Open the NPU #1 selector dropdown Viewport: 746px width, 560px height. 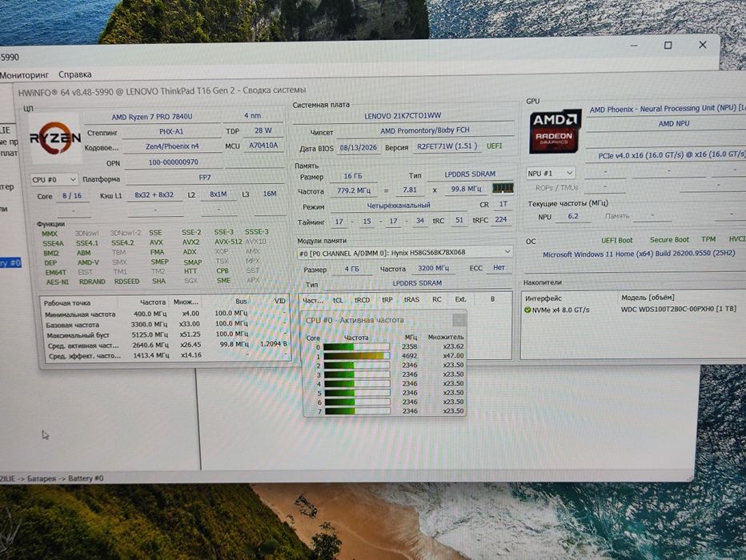click(x=550, y=174)
